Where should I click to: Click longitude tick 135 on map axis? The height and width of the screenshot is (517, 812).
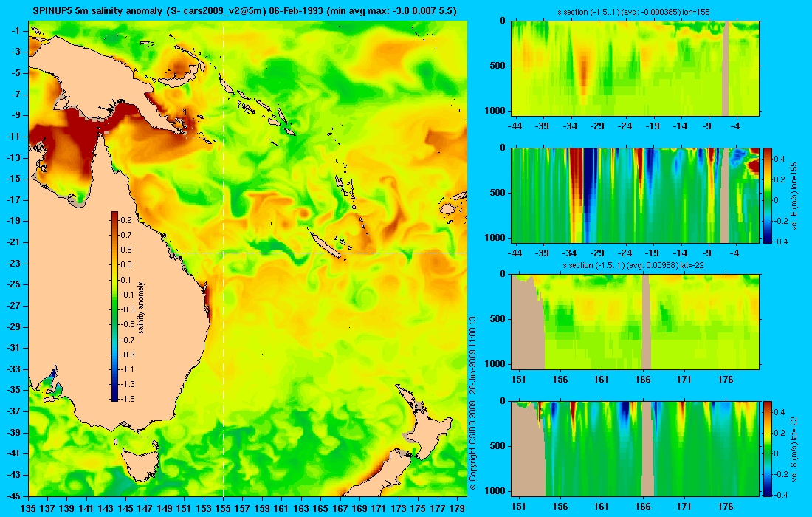click(28, 509)
